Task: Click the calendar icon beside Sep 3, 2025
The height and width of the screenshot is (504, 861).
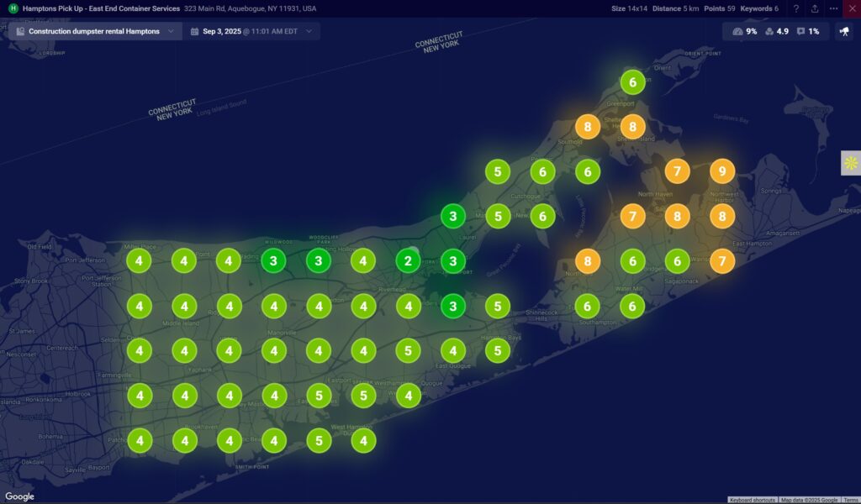Action: point(195,31)
